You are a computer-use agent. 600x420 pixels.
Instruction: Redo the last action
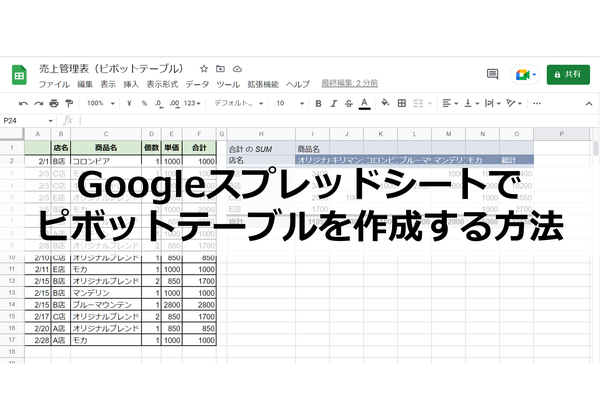coord(39,103)
